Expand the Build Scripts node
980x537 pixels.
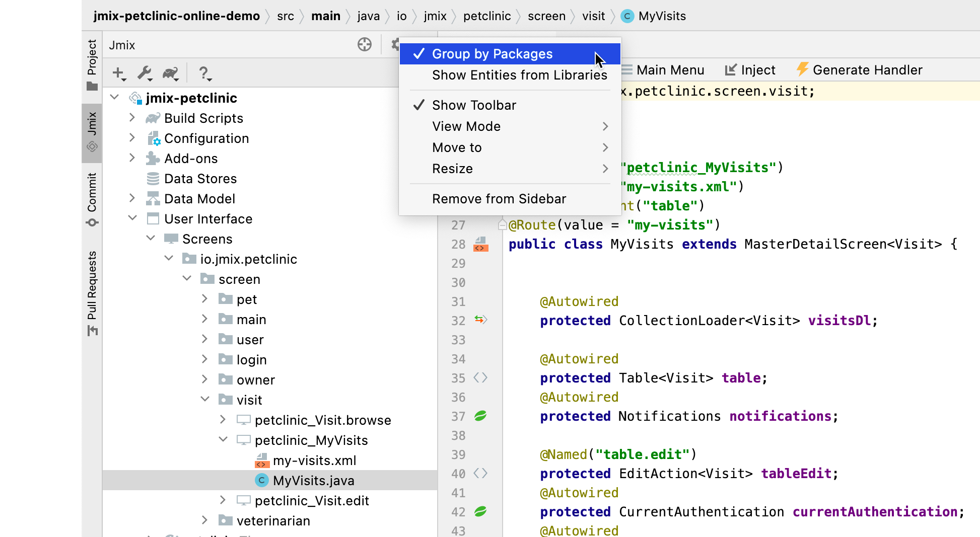132,118
